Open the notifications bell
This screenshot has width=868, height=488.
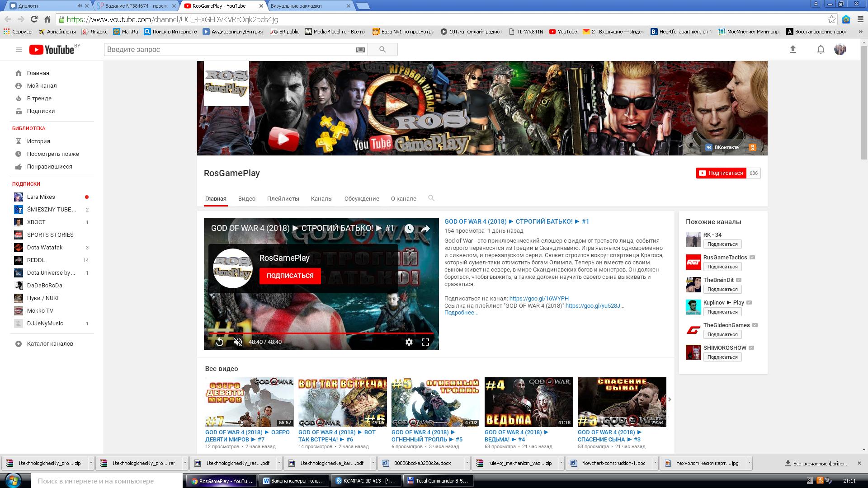pyautogui.click(x=821, y=50)
